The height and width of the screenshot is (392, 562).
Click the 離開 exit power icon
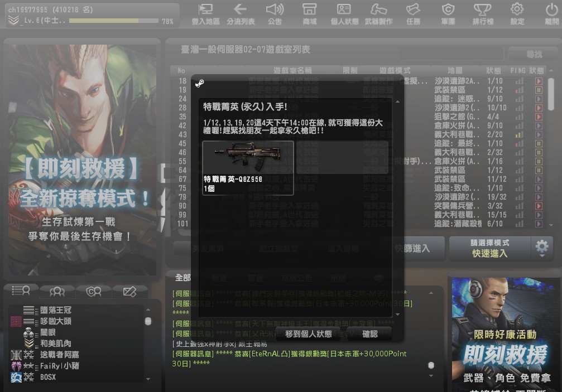pos(552,13)
